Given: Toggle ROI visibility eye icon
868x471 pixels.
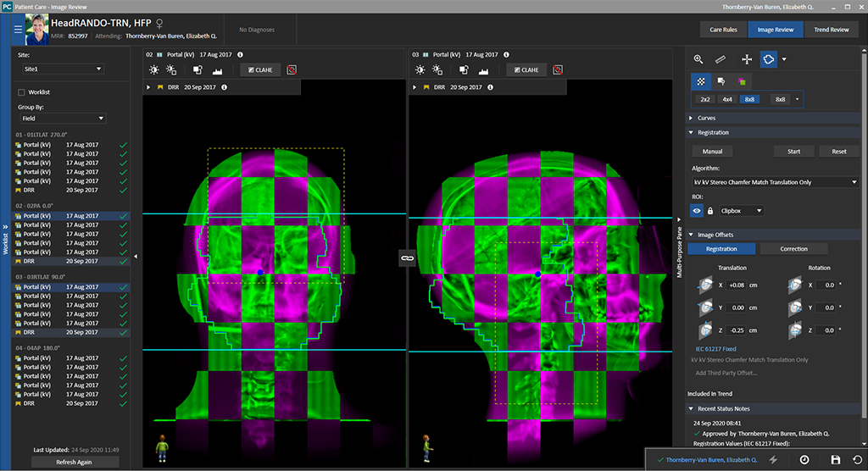Looking at the screenshot, I should tap(697, 211).
